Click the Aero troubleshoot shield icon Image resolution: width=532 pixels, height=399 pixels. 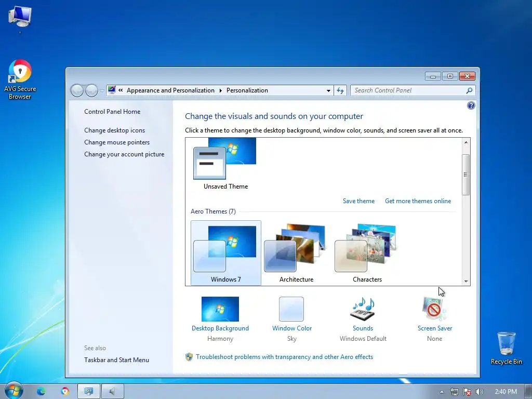click(x=189, y=357)
